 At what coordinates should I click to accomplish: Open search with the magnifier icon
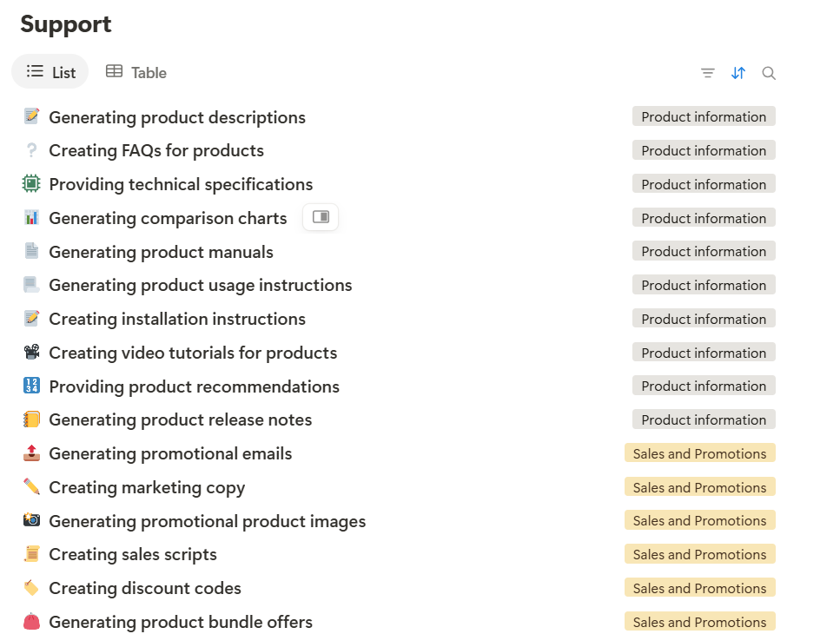pyautogui.click(x=769, y=73)
